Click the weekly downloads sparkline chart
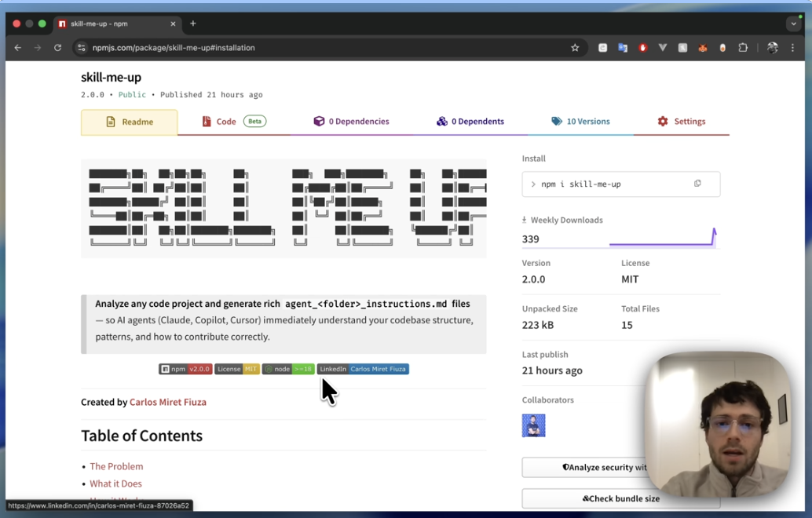The height and width of the screenshot is (518, 812). 663,238
